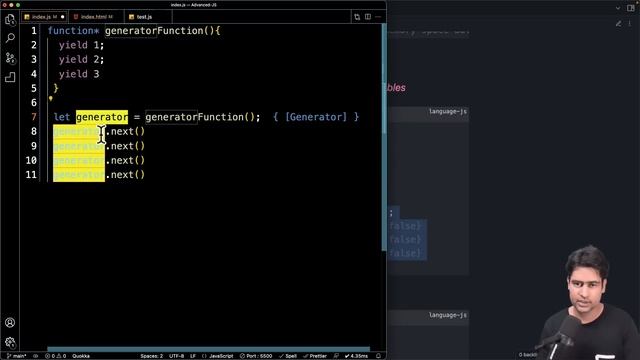Open the Extensions view in activity bar
Screen dimensions: 640x360
(x=10, y=77)
